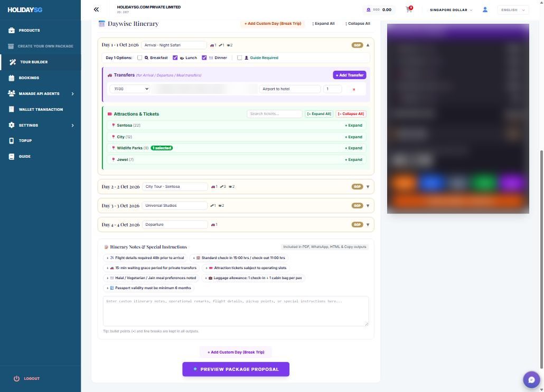
Task: Click the Bookings calendar icon
Action: click(x=12, y=78)
